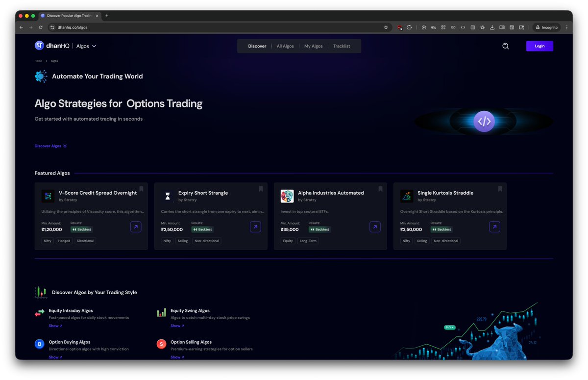Click site info icon in address bar

pyautogui.click(x=52, y=27)
